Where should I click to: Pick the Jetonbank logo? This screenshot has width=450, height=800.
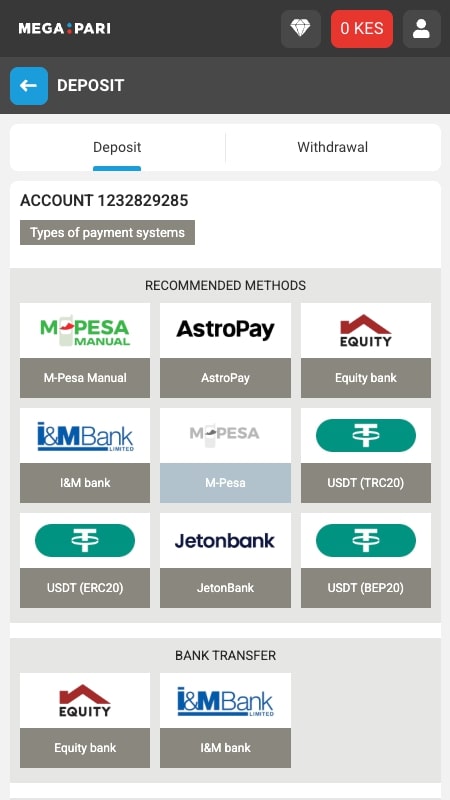225,541
